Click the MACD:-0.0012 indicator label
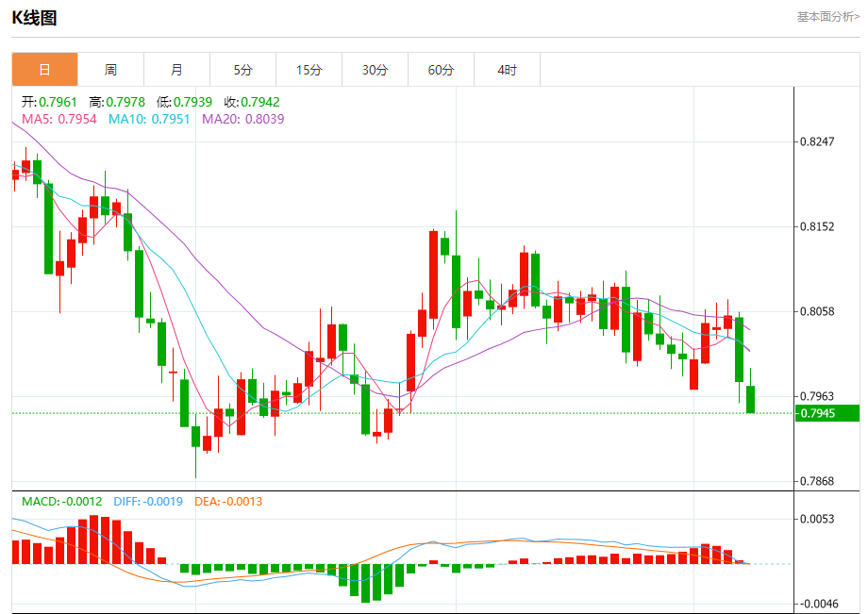Viewport: 868px width, 614px height. tap(62, 502)
